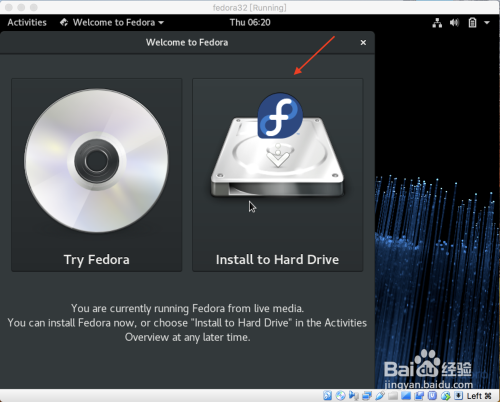Click the VirtualBox network adapters icon
Image resolution: width=500 pixels, height=402 pixels.
click(367, 395)
